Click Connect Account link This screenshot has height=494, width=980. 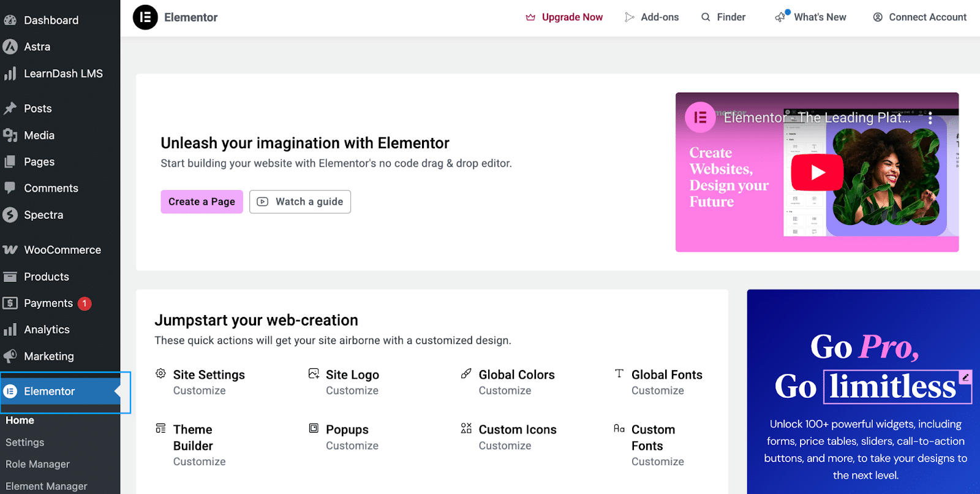click(920, 17)
